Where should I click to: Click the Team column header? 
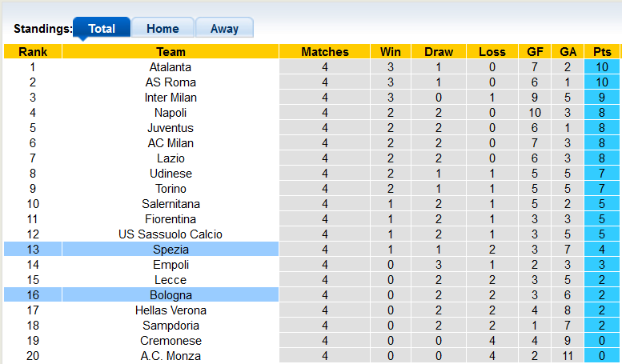point(171,52)
